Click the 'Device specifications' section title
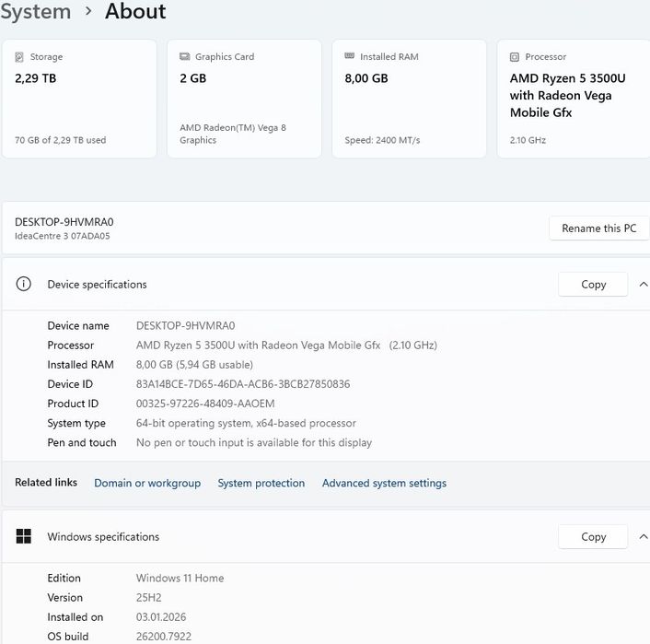Screen dimensions: 650x644 pyautogui.click(x=97, y=285)
